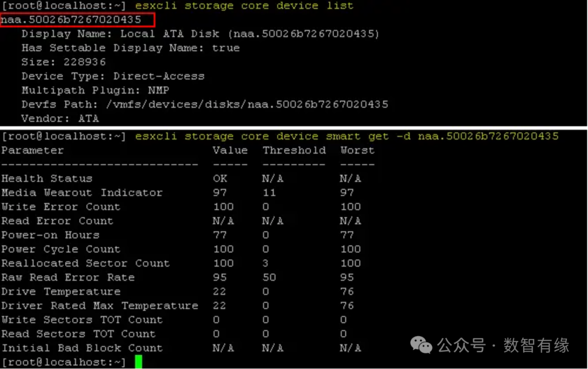Click the 'Size: 228936' line
Viewport: 588px width, 369px height.
coord(64,62)
